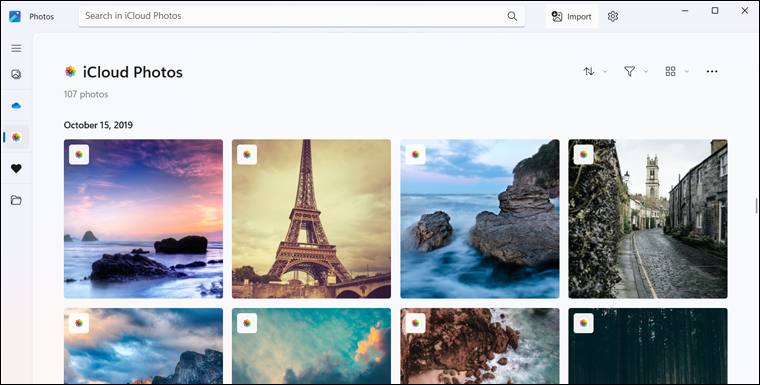
Task: Open the See more ellipsis menu
Action: 712,71
